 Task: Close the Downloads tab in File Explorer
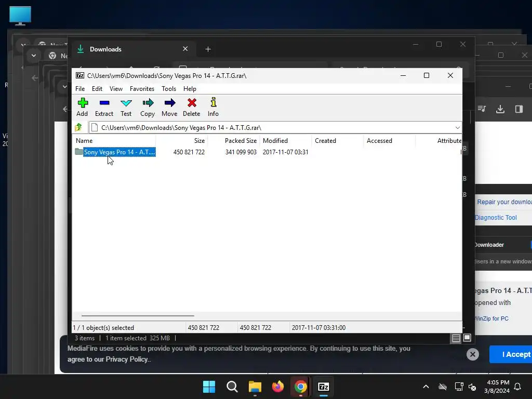(185, 49)
